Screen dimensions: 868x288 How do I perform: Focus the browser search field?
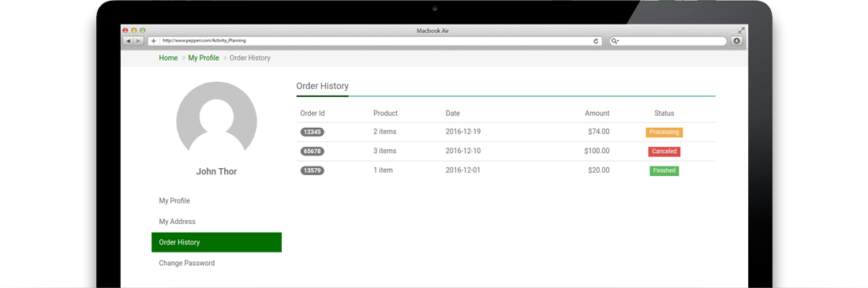(x=668, y=41)
